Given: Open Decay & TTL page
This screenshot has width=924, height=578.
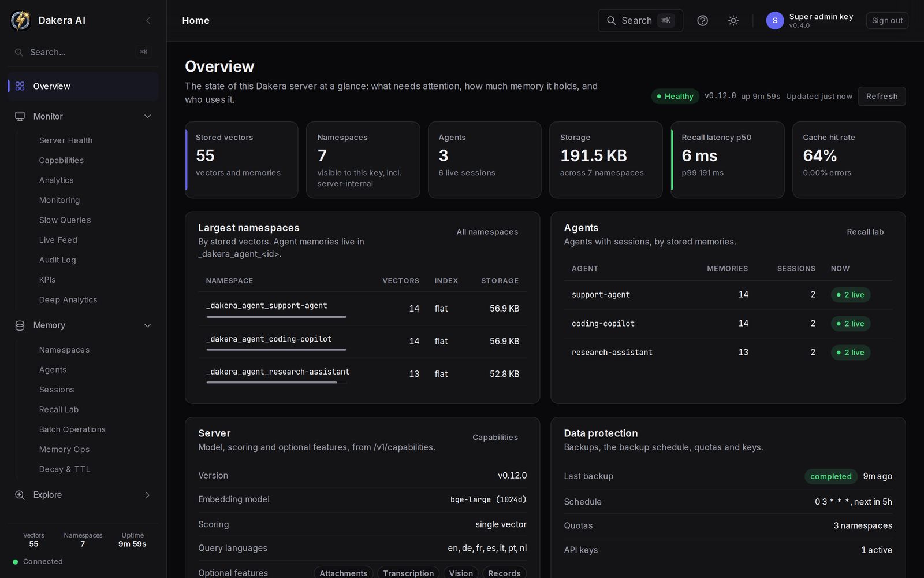Looking at the screenshot, I should pyautogui.click(x=65, y=469).
